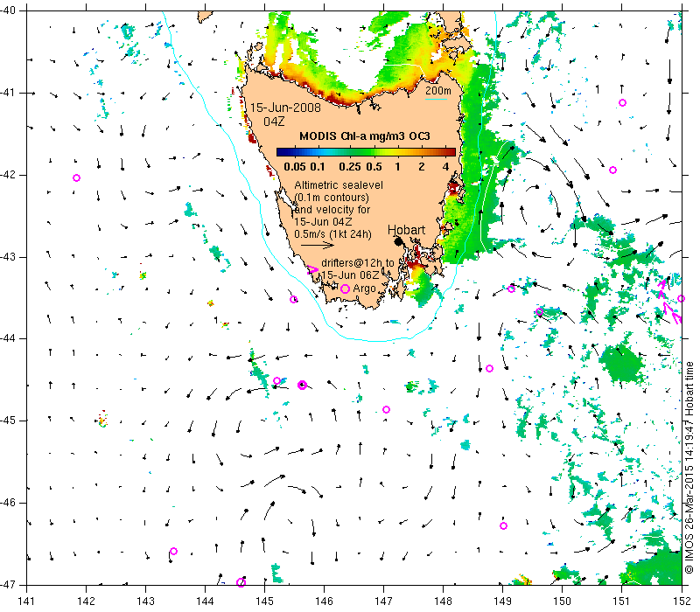Click the 'MODIS Chl-a mg/m3 OC3' title
Viewport: 700px width, 612px height.
365,136
